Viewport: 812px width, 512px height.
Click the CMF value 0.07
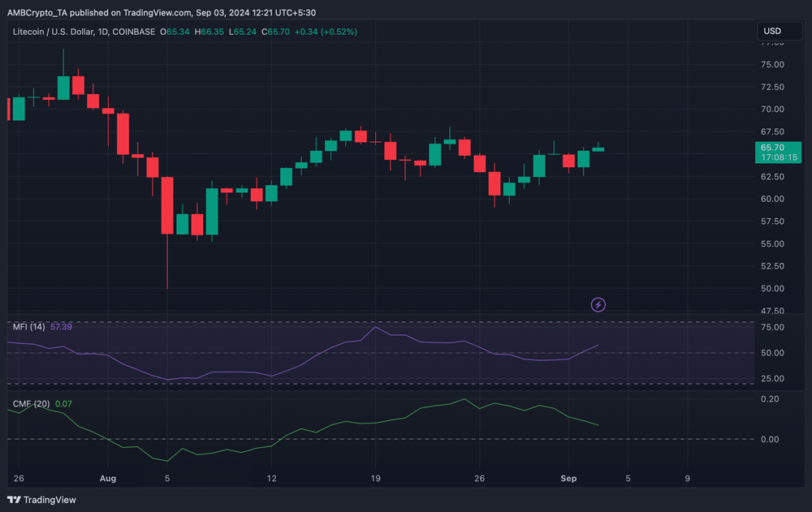(63, 404)
